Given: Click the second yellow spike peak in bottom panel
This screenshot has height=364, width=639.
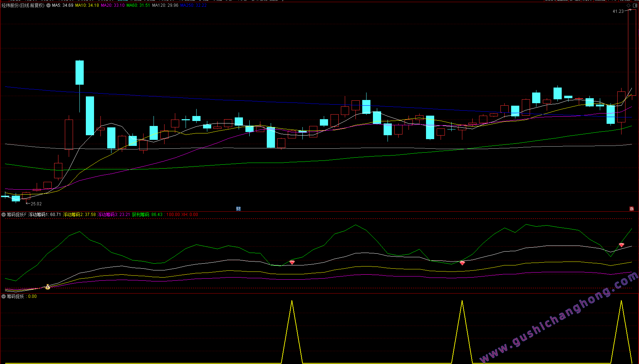Looking at the screenshot, I should click(x=462, y=301).
